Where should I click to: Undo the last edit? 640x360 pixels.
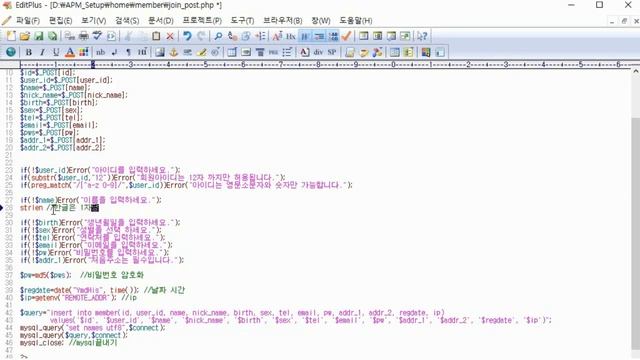coord(187,36)
